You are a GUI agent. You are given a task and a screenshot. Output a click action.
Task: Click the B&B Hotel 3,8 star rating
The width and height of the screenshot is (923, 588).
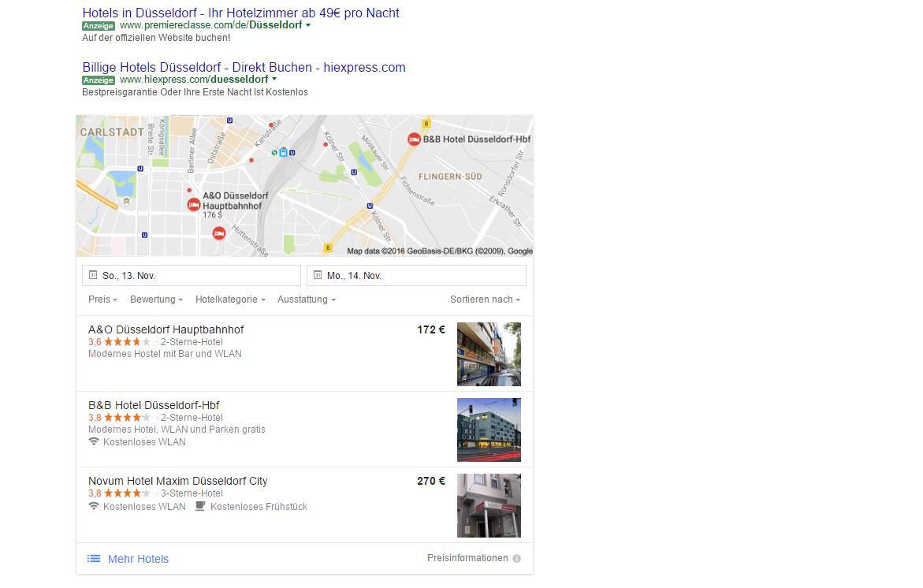[x=120, y=418]
